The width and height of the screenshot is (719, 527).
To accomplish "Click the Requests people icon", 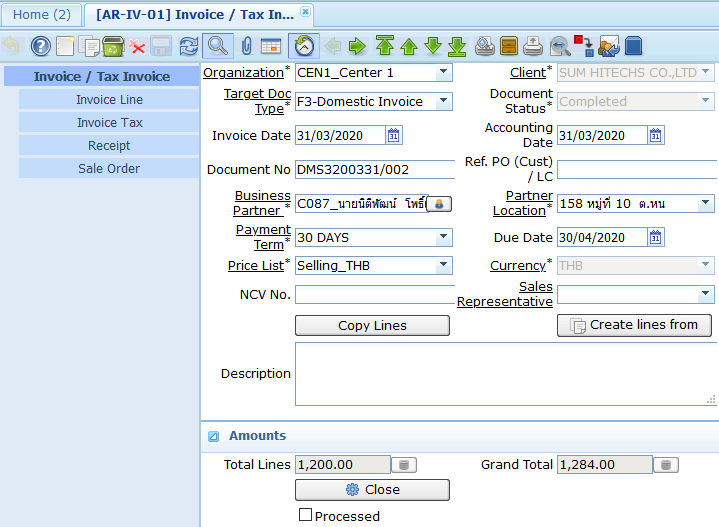I will 608,46.
